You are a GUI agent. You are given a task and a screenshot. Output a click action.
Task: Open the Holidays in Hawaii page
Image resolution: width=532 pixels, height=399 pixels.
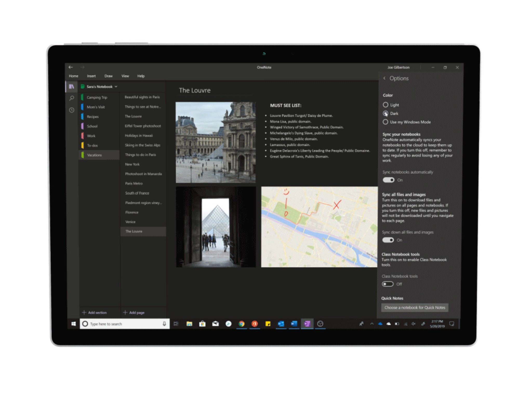click(x=143, y=136)
